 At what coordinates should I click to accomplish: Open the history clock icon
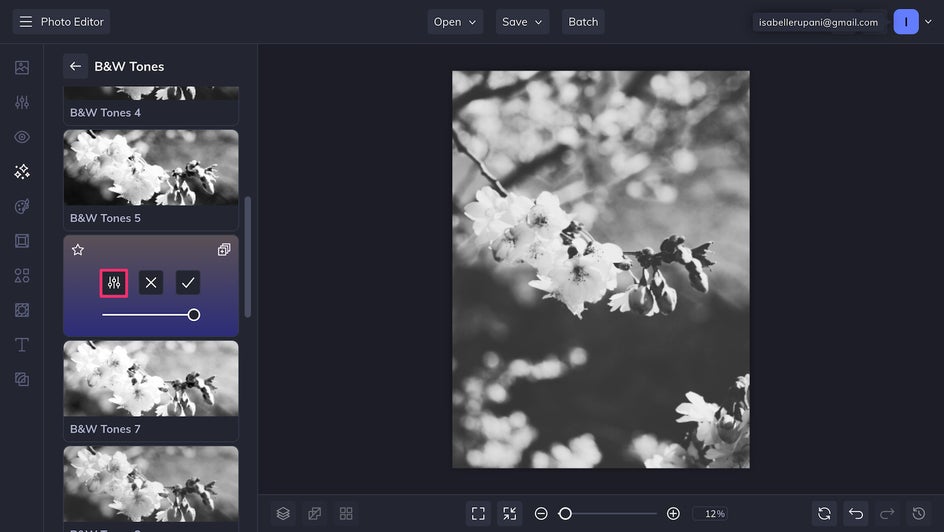(x=919, y=513)
